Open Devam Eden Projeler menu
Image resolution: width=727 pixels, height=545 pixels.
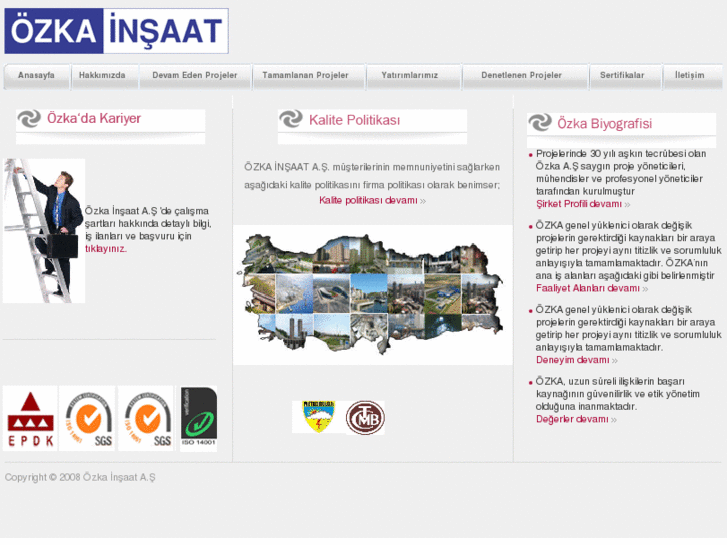coord(195,76)
